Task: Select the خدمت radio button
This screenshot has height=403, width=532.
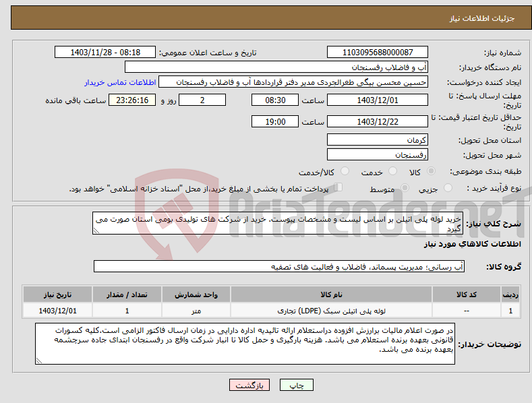Action: click(392, 171)
